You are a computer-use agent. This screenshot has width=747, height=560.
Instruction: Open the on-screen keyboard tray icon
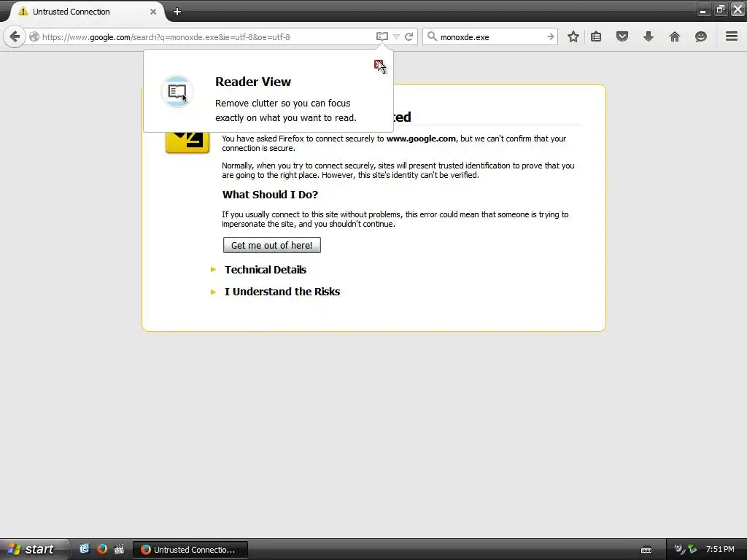[646, 550]
